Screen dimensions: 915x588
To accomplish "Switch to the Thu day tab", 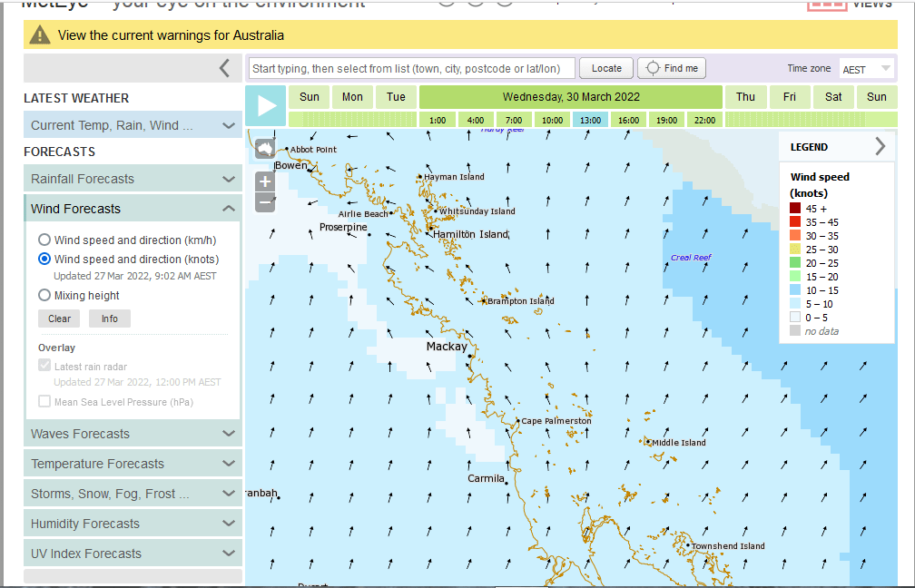I will 745,97.
